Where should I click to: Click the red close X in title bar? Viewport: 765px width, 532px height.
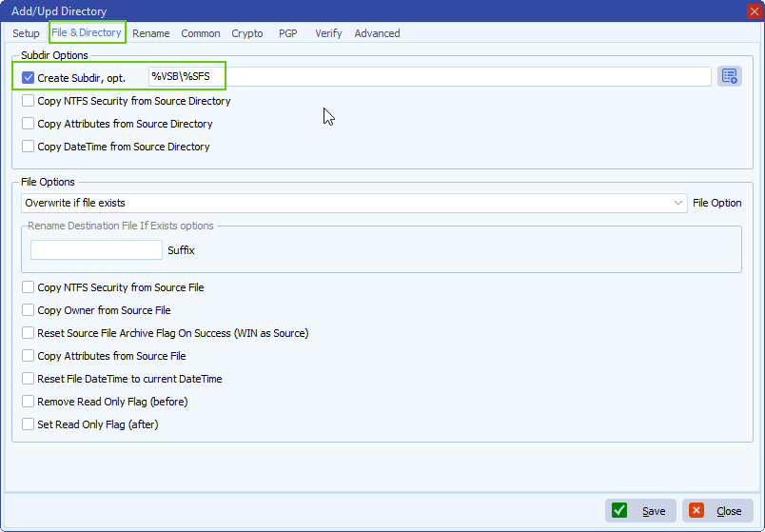point(755,11)
